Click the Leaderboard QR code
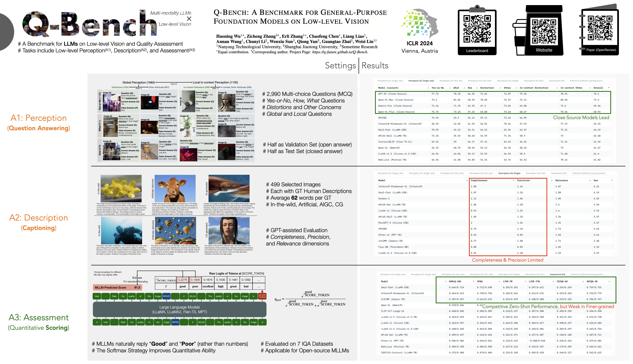The image size is (633, 364). click(477, 29)
